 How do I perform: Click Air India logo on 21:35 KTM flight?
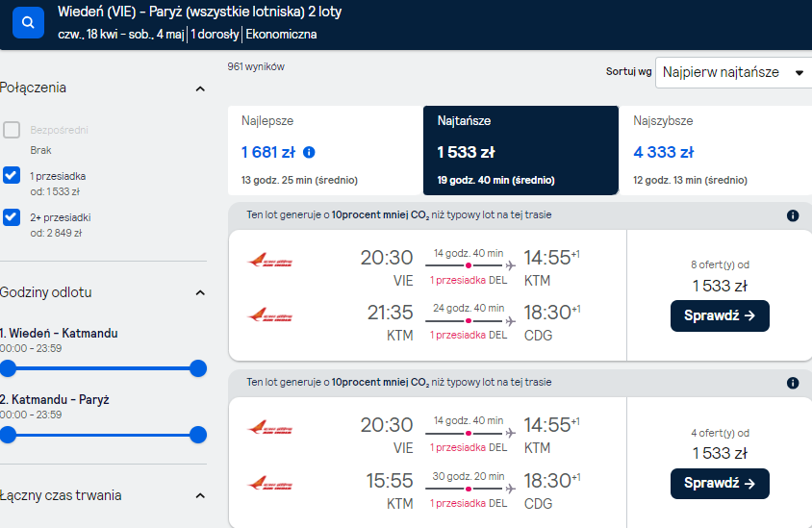point(269,314)
